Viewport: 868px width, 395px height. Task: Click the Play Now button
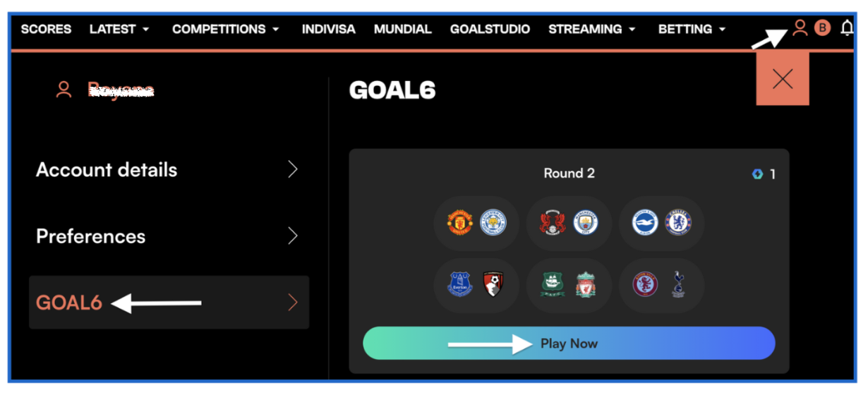coord(569,344)
